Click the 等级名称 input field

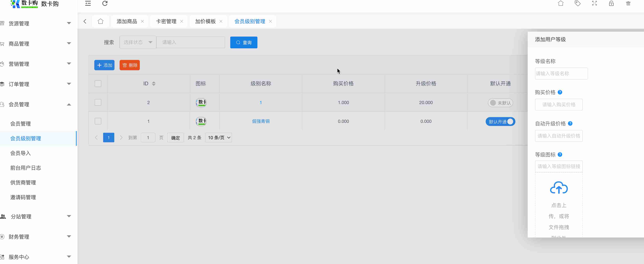[561, 73]
